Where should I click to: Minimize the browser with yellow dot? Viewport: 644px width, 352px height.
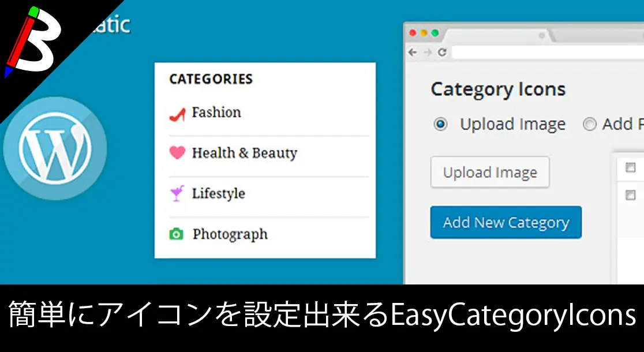click(x=424, y=33)
